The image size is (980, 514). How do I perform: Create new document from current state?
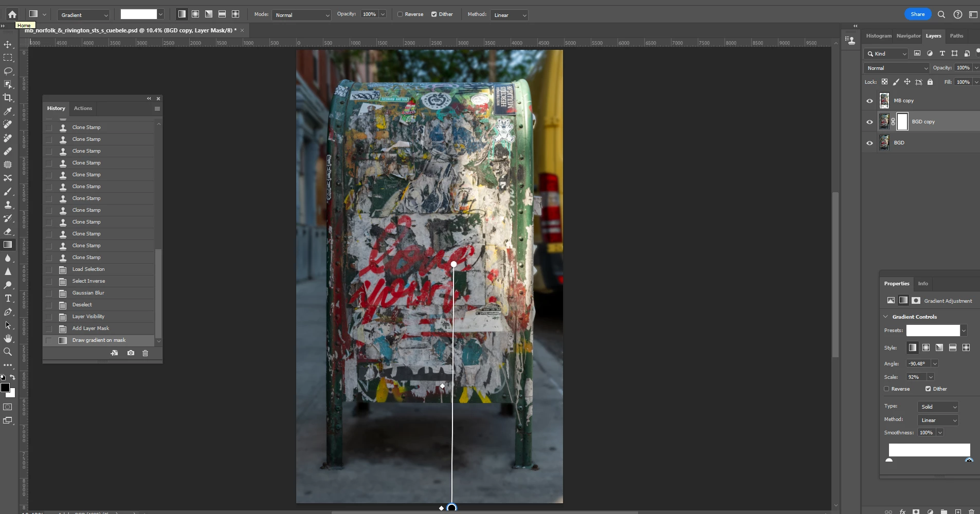pyautogui.click(x=114, y=353)
